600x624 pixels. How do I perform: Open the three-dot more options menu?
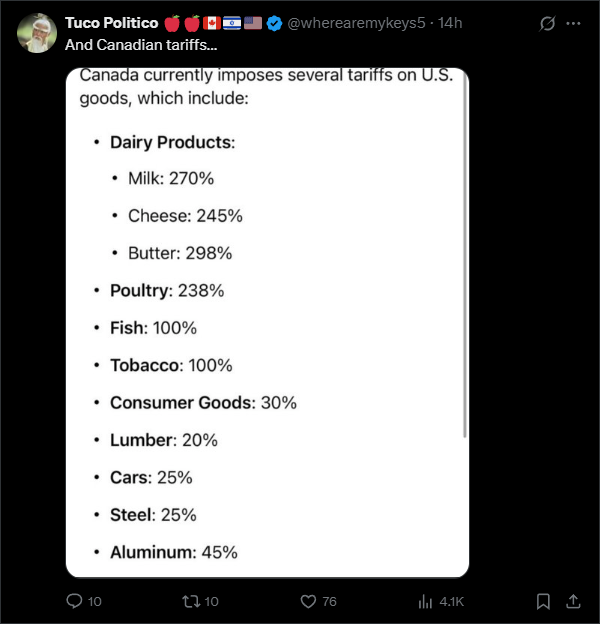(x=573, y=23)
